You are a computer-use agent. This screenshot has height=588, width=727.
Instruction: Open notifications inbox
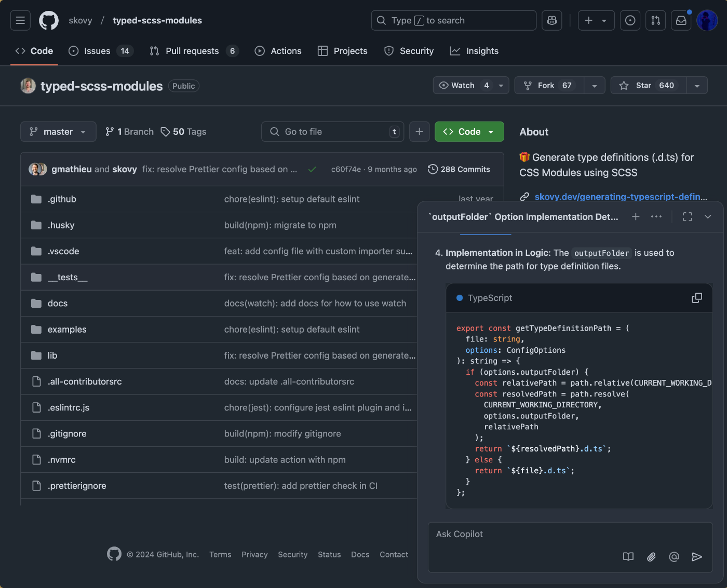coord(681,20)
